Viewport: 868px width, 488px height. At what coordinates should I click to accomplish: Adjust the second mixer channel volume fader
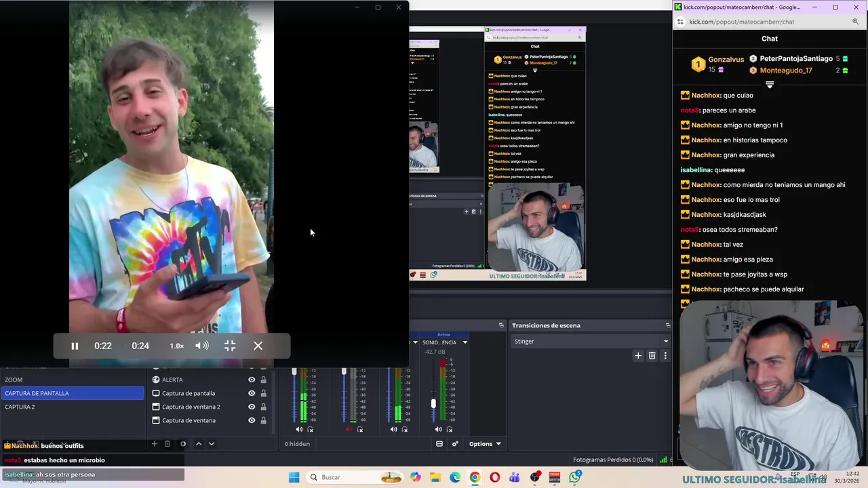[344, 371]
